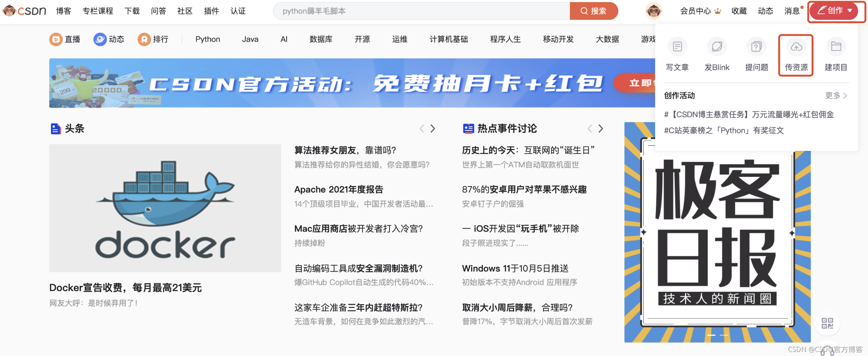Click the 立即 button on banner

635,83
